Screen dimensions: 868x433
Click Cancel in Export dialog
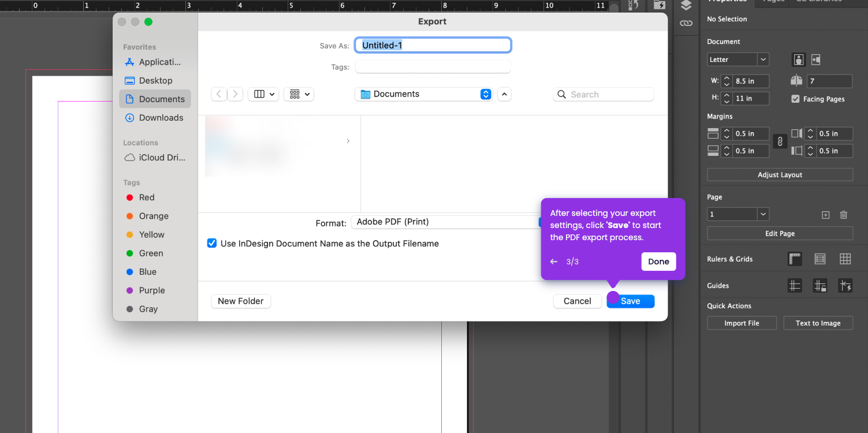pos(578,301)
